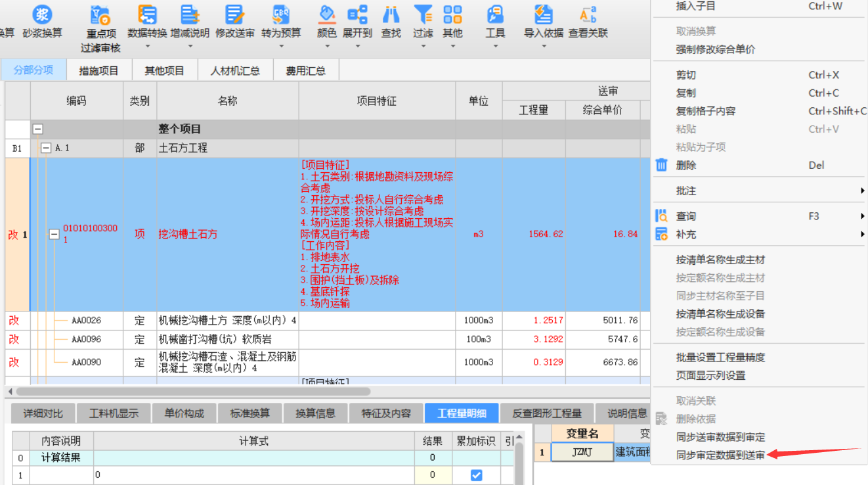This screenshot has height=485, width=868.
Task: Select row AA0026 机械挖沟槽土方
Action: coord(327,321)
